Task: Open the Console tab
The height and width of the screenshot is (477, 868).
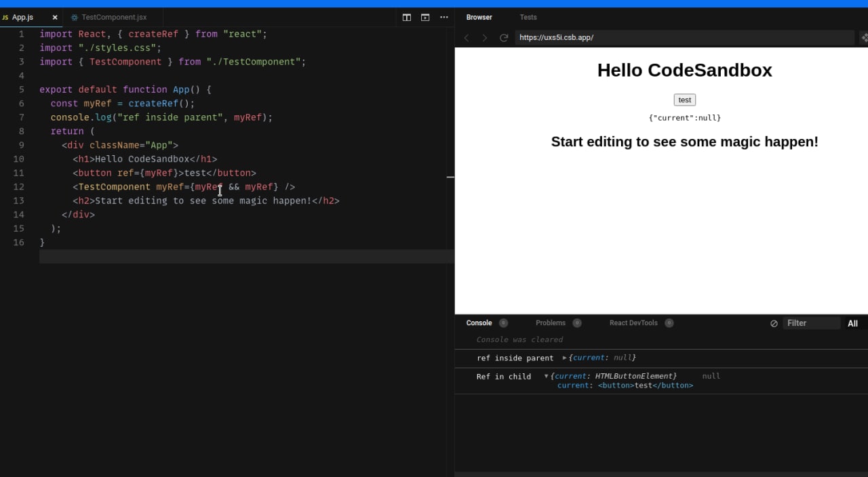Action: pos(479,323)
